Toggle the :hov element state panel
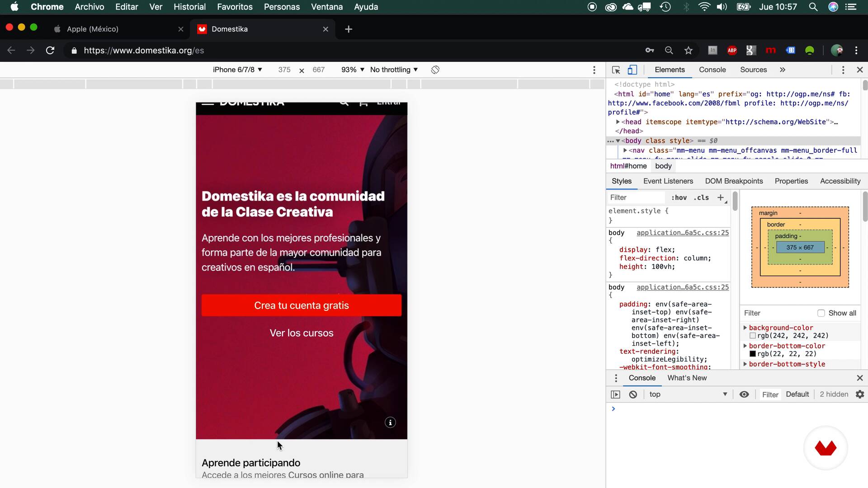The width and height of the screenshot is (868, 488). pyautogui.click(x=679, y=197)
